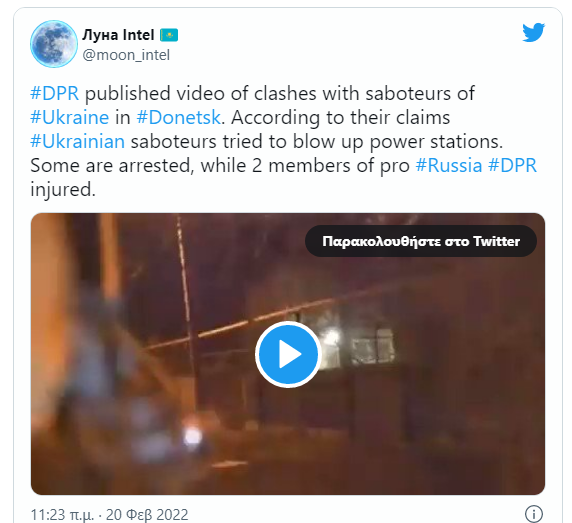
Task: Follow the #Ukraine hashtag link
Action: tap(70, 117)
